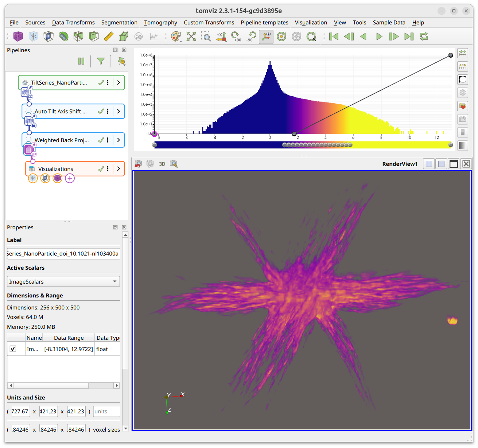This screenshot has width=478, height=448.
Task: Click the color map gradient bar
Action: [x=303, y=145]
